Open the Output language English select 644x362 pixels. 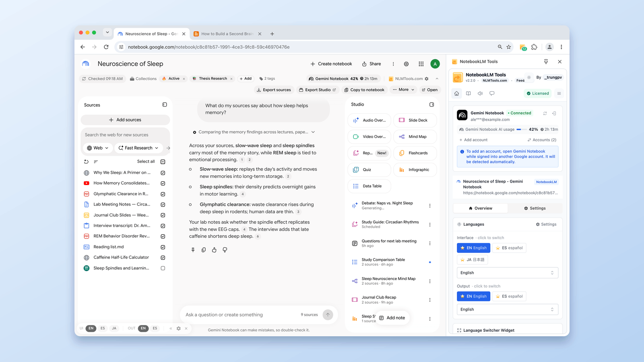[x=508, y=309]
